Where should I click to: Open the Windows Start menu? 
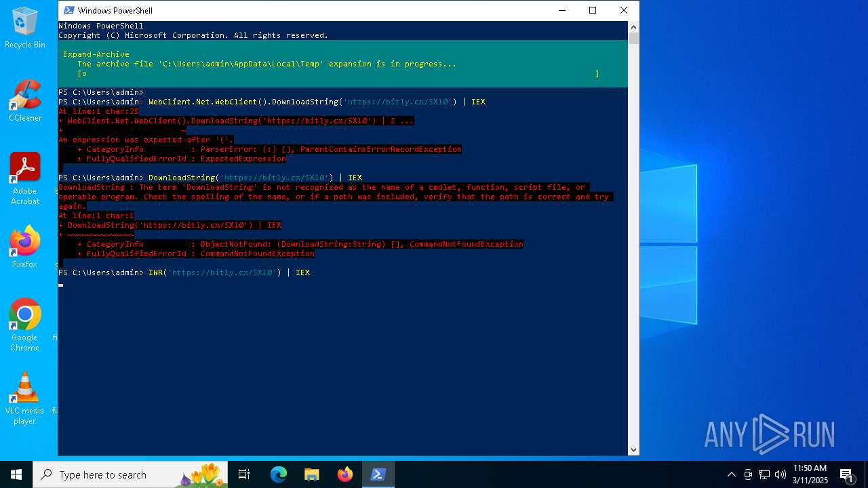(x=16, y=474)
